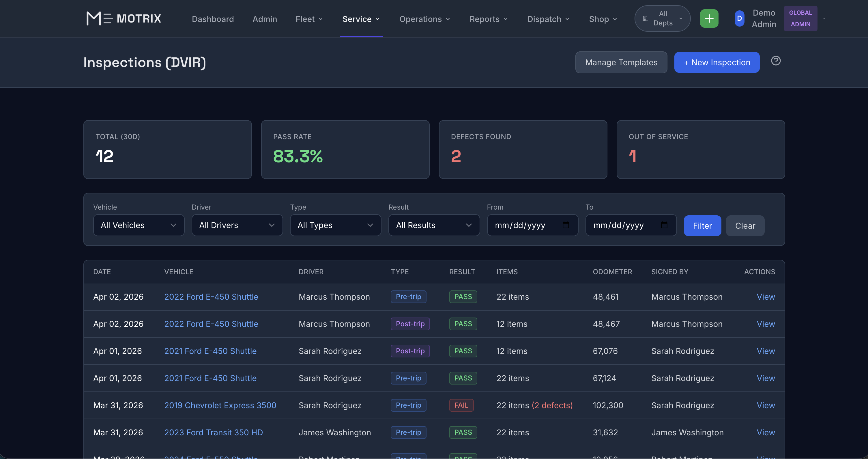Screen dimensions: 868x459
Task: Open the All Drivers dropdown
Action: point(237,225)
